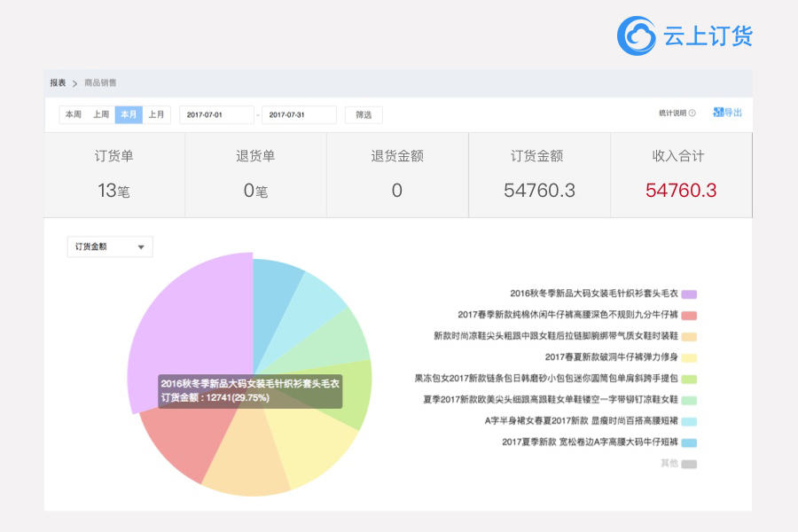Click the 商品销售 breadcrumb text

point(100,83)
